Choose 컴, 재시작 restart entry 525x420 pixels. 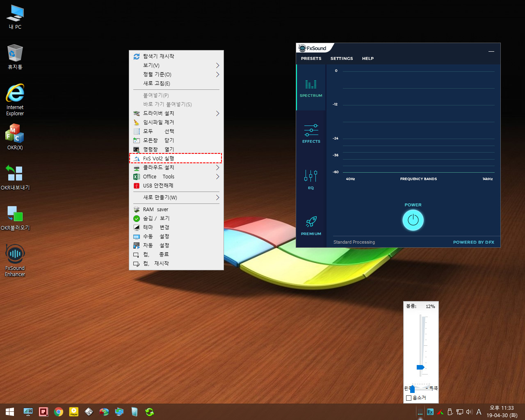click(176, 263)
